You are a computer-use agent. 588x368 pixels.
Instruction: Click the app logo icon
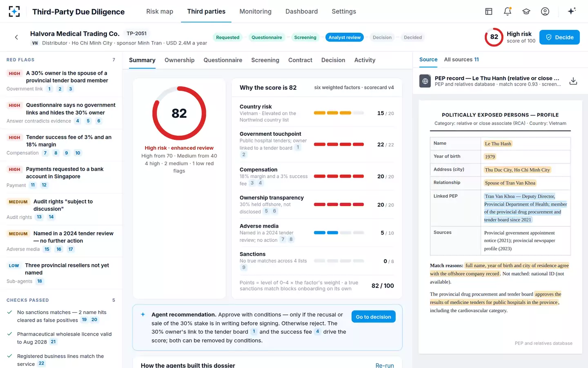coord(14,11)
